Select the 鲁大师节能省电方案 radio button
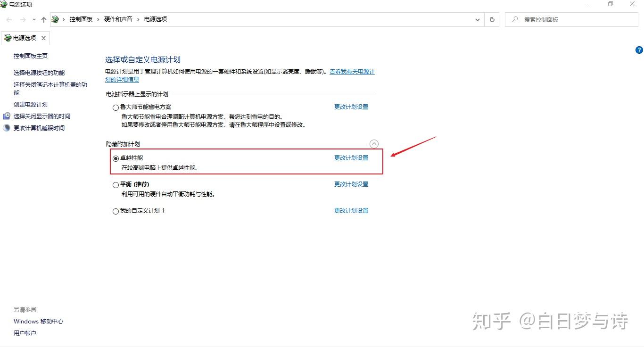The height and width of the screenshot is (347, 644). coord(116,107)
